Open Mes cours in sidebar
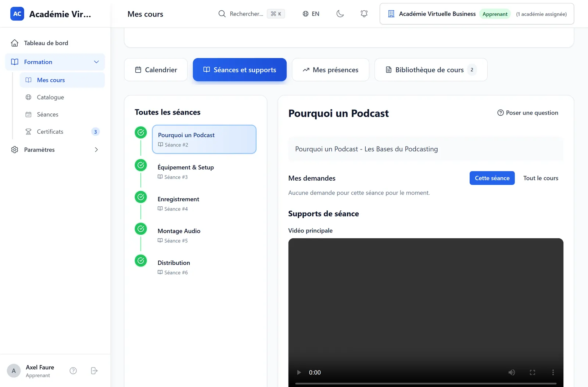 (x=62, y=80)
